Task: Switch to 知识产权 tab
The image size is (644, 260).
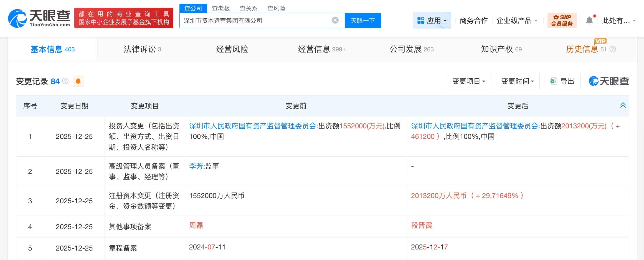Action: pyautogui.click(x=501, y=49)
